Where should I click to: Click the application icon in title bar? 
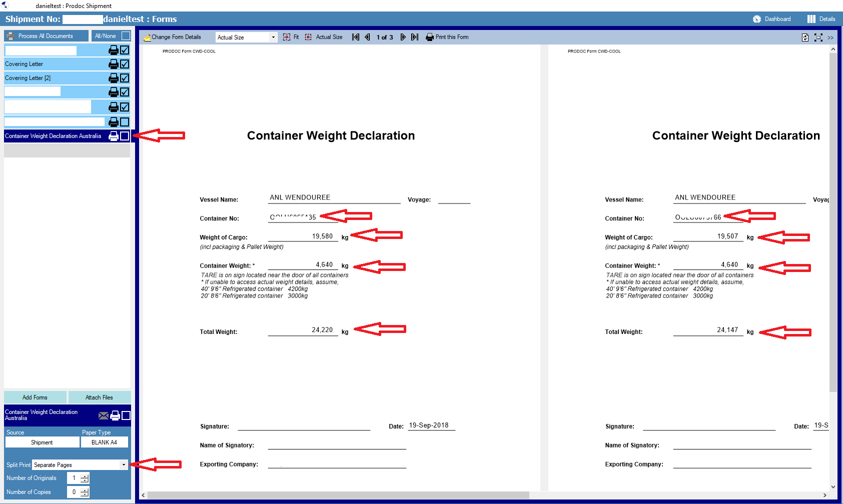click(x=5, y=5)
